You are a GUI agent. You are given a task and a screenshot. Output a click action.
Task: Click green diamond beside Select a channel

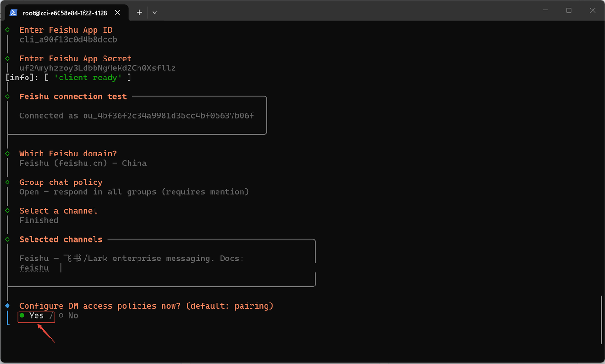click(x=8, y=210)
